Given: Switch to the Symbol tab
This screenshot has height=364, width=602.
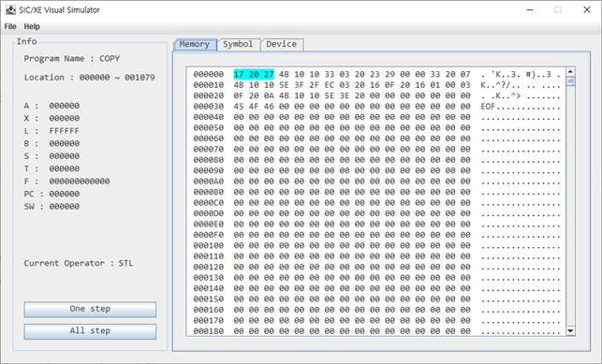Looking at the screenshot, I should (x=238, y=44).
